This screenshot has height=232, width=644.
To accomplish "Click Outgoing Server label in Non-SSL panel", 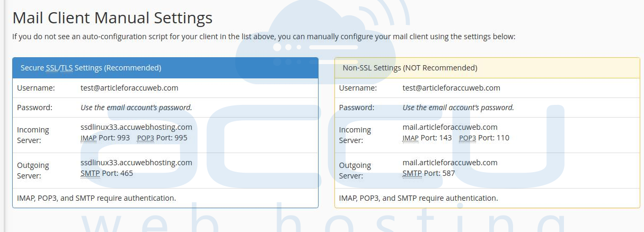I will [355, 171].
